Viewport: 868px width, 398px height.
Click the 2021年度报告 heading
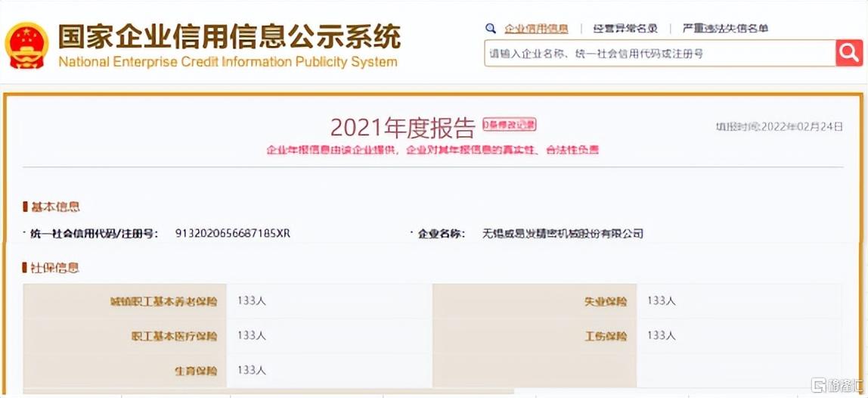402,128
